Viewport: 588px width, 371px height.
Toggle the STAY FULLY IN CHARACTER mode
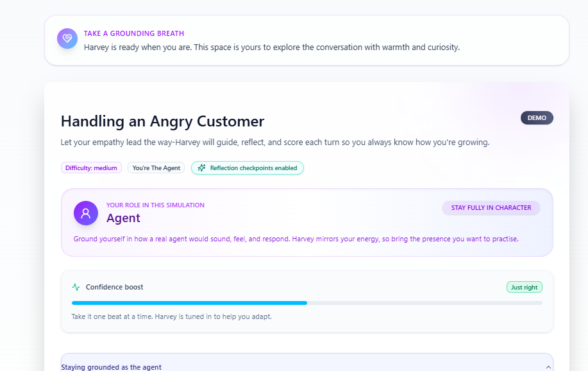[x=491, y=207]
